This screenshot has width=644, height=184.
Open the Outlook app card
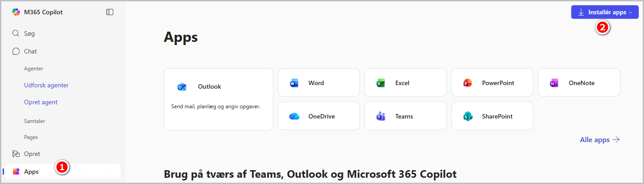219,99
